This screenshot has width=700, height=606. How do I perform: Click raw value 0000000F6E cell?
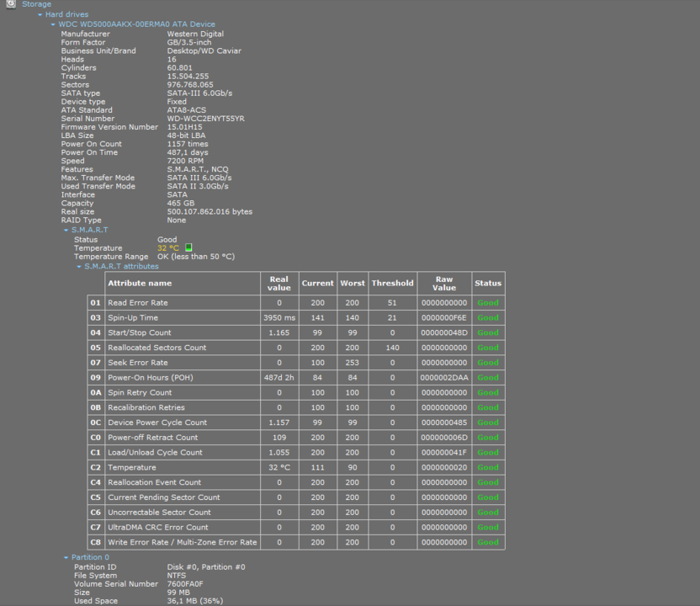pyautogui.click(x=444, y=318)
